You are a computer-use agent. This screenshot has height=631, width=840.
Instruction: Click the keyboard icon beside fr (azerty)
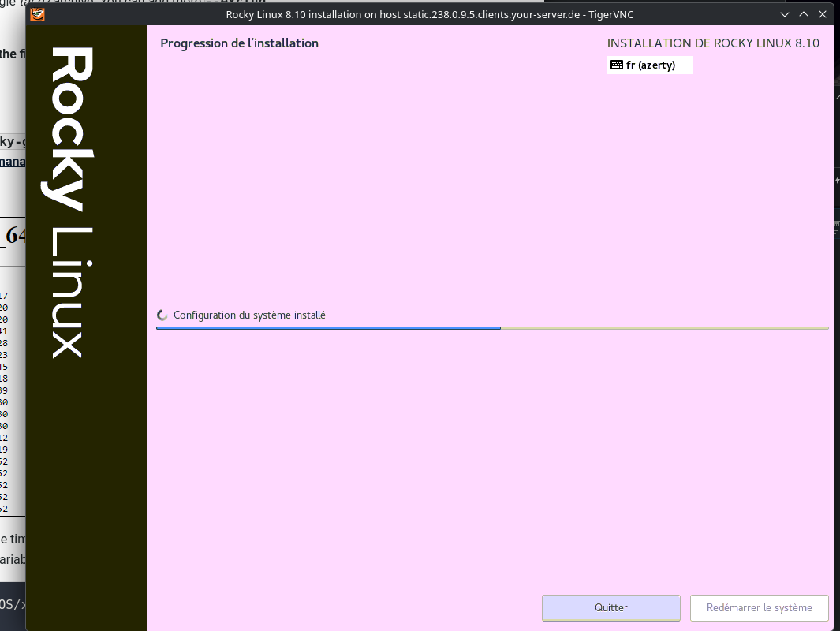(617, 65)
